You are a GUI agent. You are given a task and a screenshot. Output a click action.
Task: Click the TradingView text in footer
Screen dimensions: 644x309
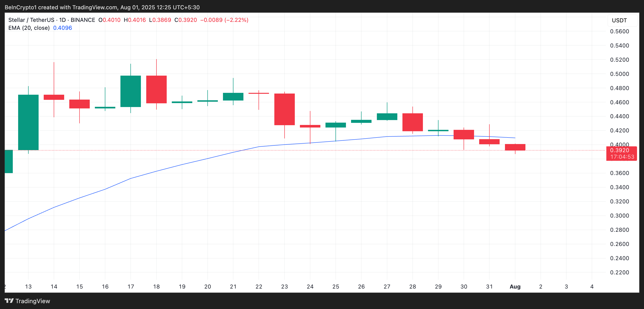(x=33, y=301)
